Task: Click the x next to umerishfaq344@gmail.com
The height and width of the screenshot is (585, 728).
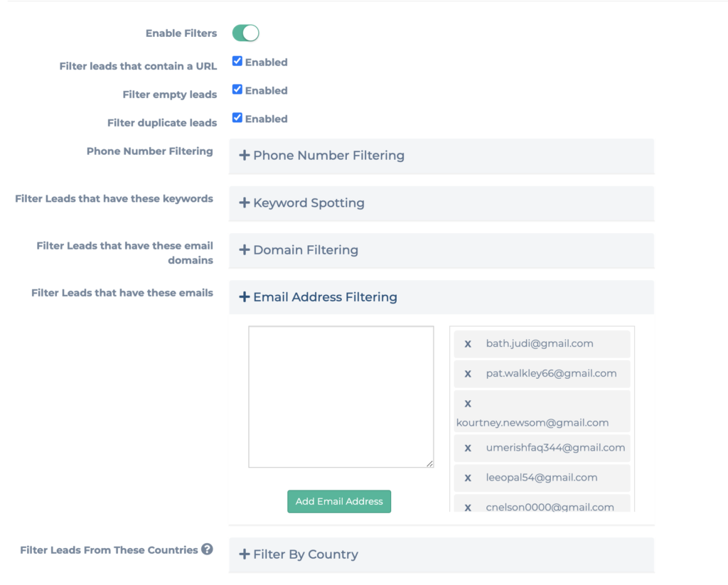Action: click(x=468, y=449)
